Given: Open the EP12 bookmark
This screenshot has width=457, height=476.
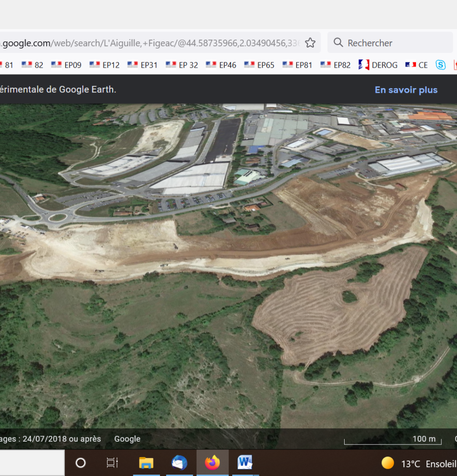Looking at the screenshot, I should pos(104,65).
